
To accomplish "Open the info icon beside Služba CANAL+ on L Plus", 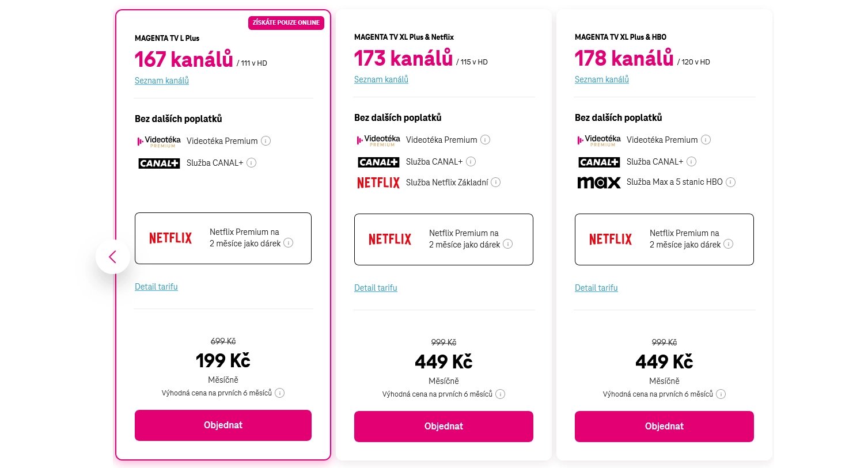I will coord(251,163).
